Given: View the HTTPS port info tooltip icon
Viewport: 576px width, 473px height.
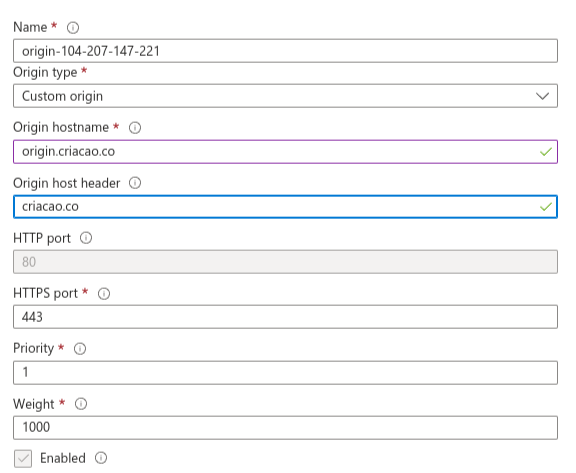Looking at the screenshot, I should coord(104,293).
